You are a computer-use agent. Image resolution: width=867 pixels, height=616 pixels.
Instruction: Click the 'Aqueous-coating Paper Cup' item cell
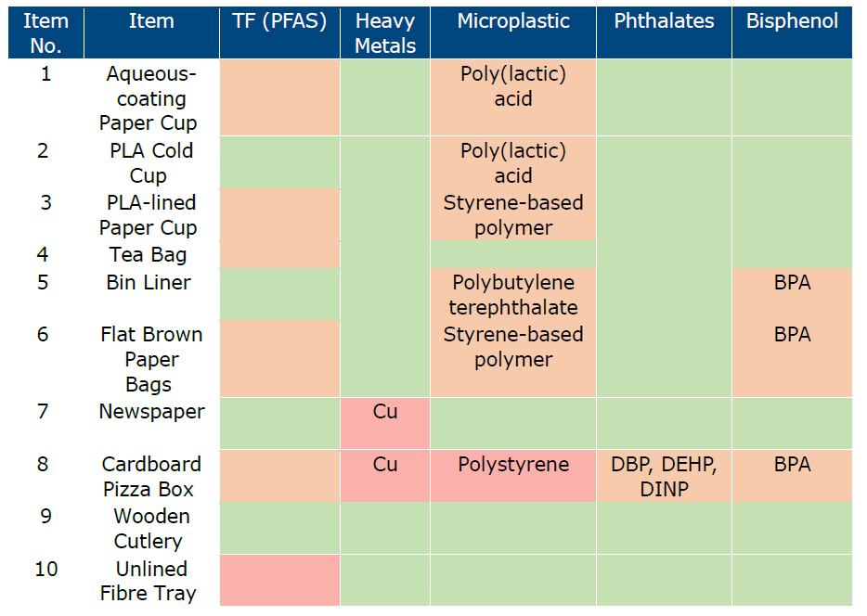tap(149, 98)
